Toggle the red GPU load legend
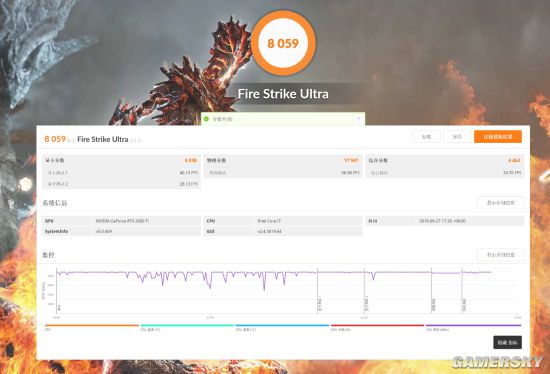This screenshot has width=550, height=374. (377, 327)
